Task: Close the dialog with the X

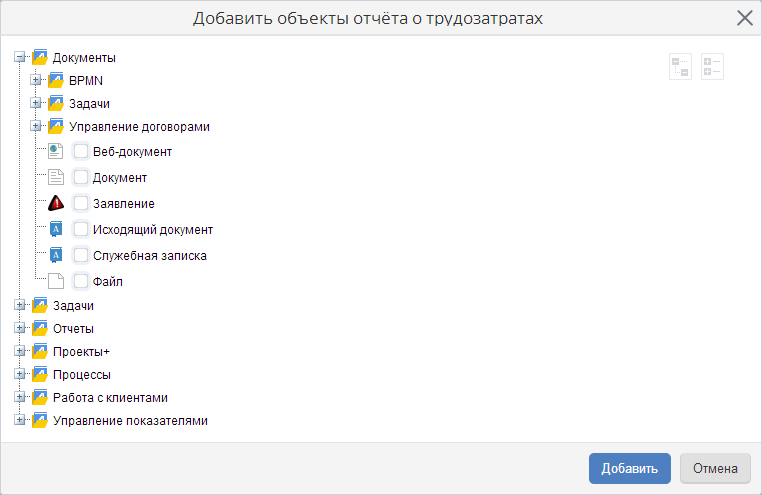Action: 744,17
